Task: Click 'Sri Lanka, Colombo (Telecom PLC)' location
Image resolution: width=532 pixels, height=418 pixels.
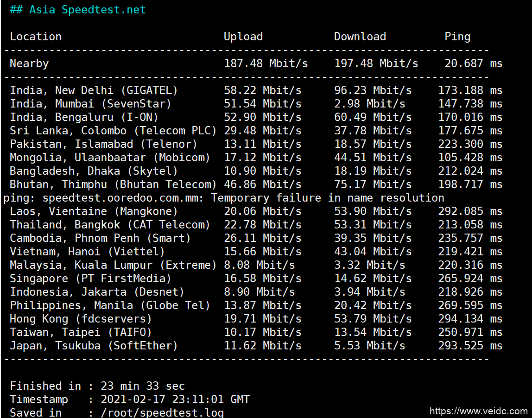Action: pyautogui.click(x=113, y=131)
